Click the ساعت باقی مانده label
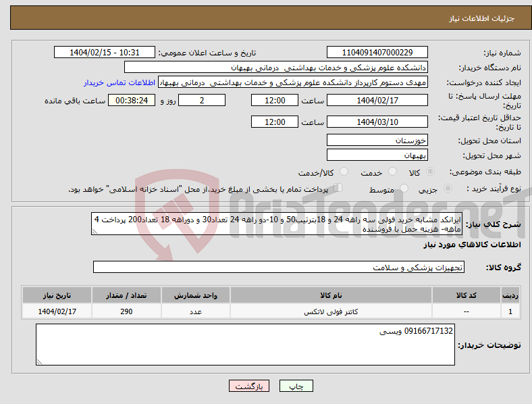This screenshot has width=532, height=404. 75,101
